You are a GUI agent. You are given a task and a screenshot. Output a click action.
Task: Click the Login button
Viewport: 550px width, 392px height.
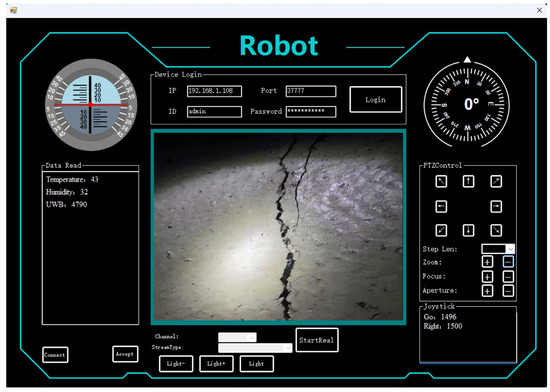tap(376, 100)
